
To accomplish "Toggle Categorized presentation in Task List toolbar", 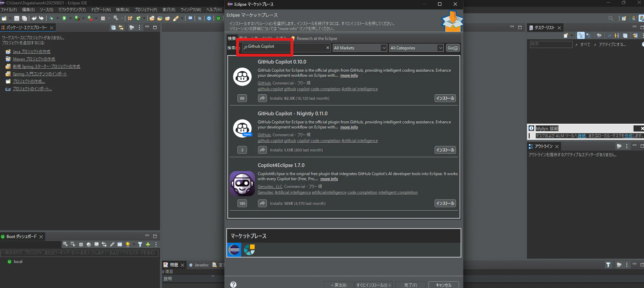I will 581,35.
